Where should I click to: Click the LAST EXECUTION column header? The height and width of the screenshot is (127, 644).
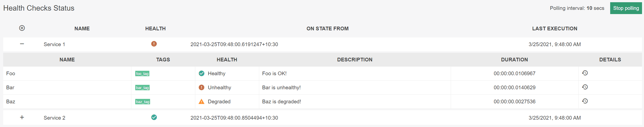[x=554, y=29]
